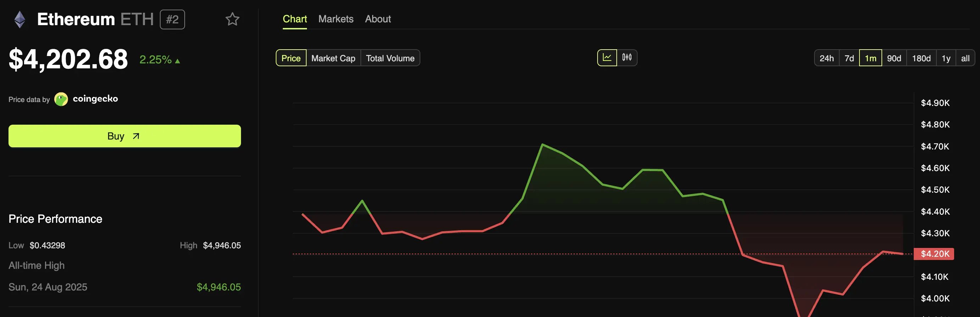
Task: Set chart range to 7d
Action: [849, 58]
